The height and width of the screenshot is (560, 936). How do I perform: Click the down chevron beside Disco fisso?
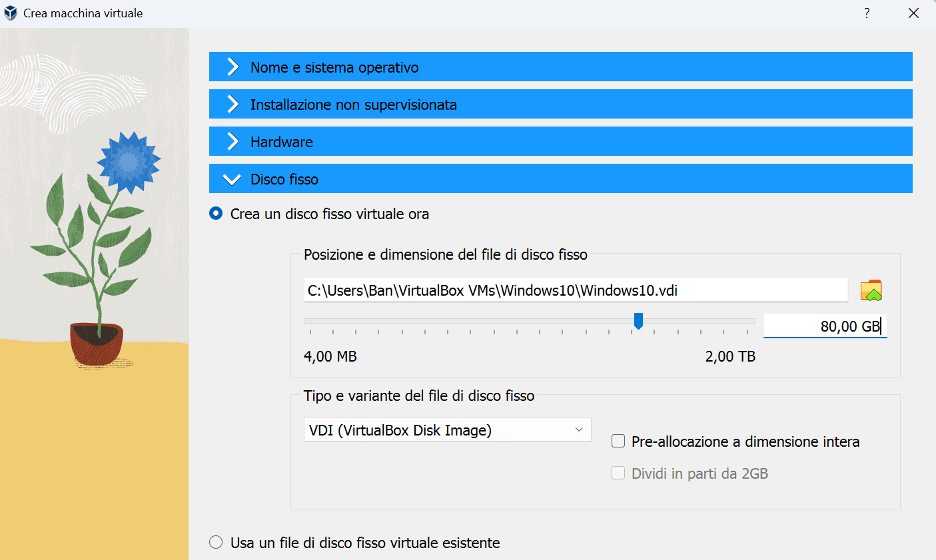coord(232,179)
